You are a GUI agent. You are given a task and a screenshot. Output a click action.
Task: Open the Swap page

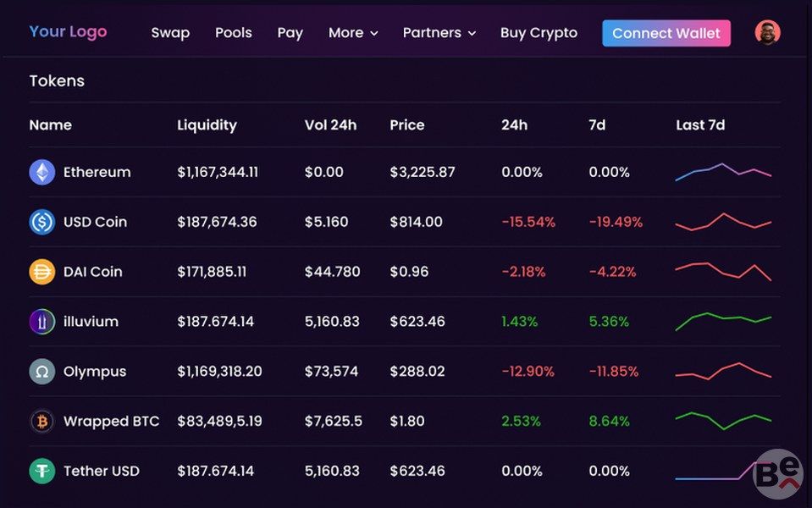170,33
